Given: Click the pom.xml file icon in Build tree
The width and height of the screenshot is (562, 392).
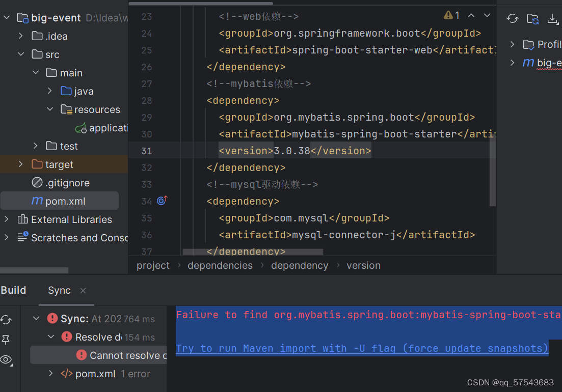Looking at the screenshot, I should coord(67,373).
